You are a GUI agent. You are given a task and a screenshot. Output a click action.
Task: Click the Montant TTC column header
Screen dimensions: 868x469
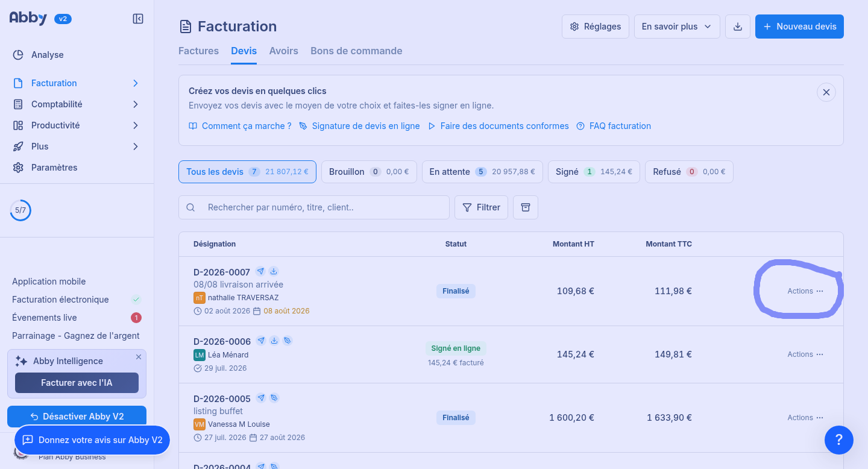[x=668, y=244]
